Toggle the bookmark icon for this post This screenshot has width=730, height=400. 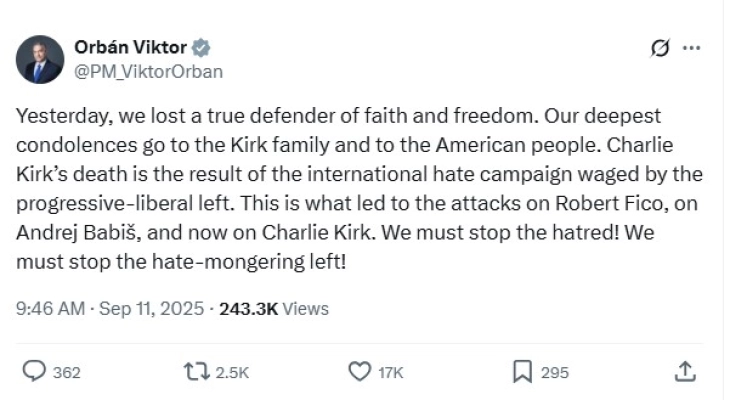tap(522, 372)
